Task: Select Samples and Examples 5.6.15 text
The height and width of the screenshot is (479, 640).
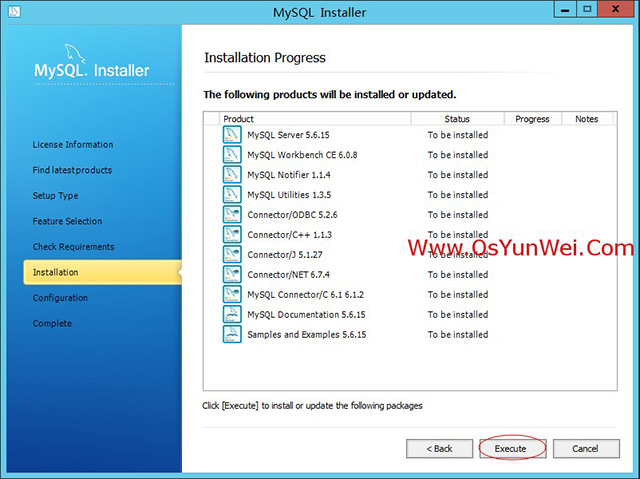Action: (307, 335)
